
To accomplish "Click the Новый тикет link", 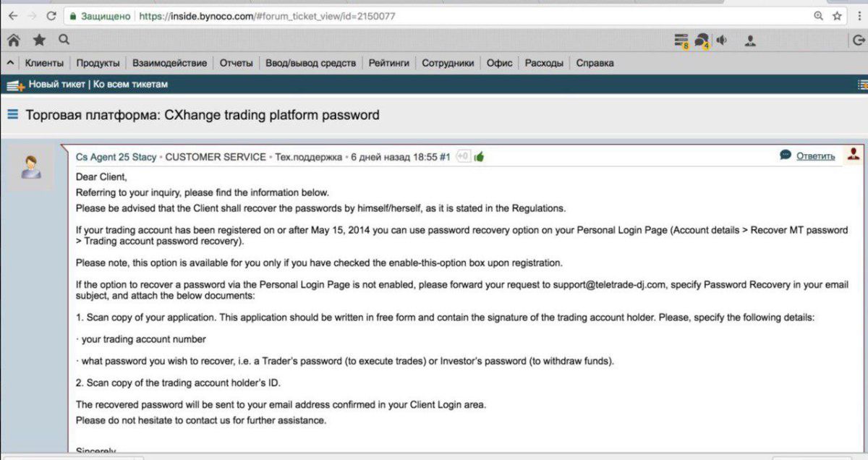I will point(56,85).
